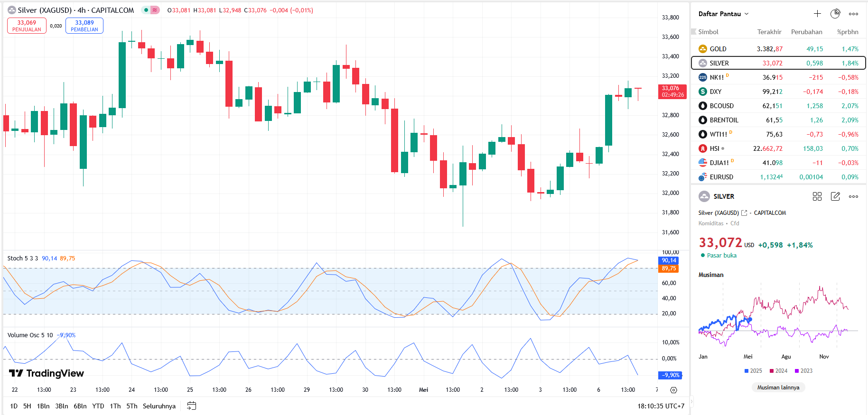Click the Musiman lainnya button
Image resolution: width=868 pixels, height=415 pixels.
point(778,387)
